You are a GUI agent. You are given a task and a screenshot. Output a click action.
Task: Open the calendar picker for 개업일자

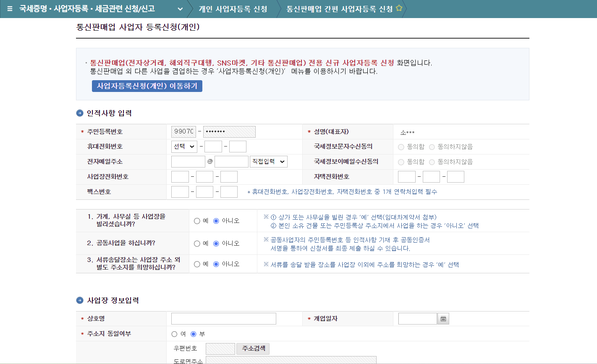pos(443,319)
